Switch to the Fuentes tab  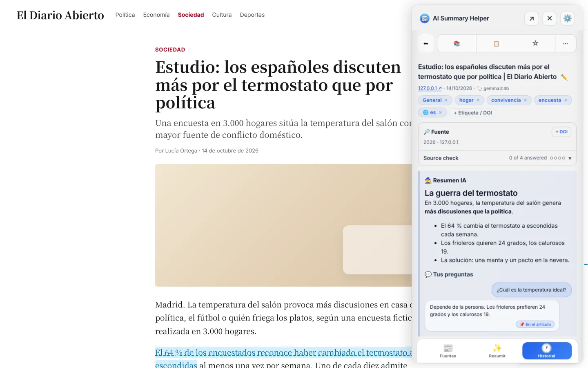(x=448, y=351)
